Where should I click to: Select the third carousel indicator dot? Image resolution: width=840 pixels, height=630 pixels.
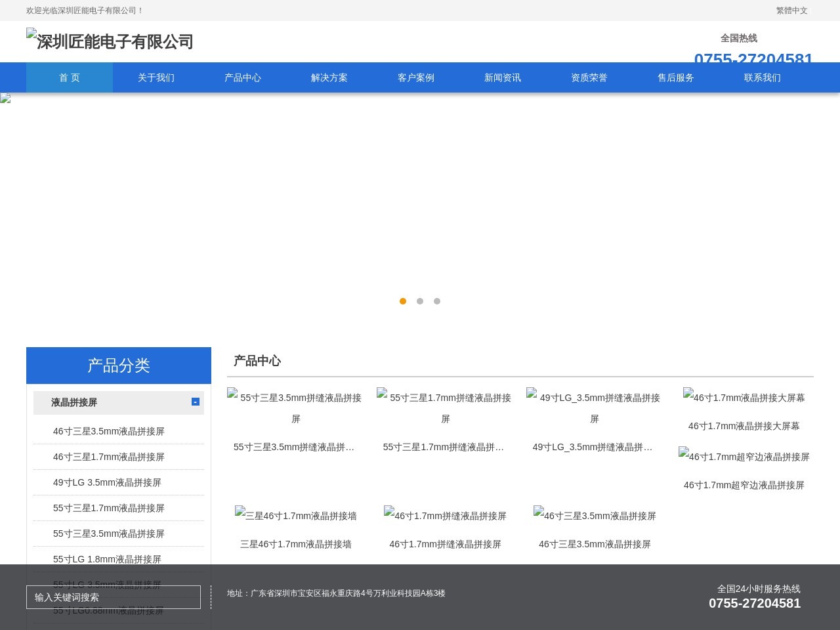437,301
